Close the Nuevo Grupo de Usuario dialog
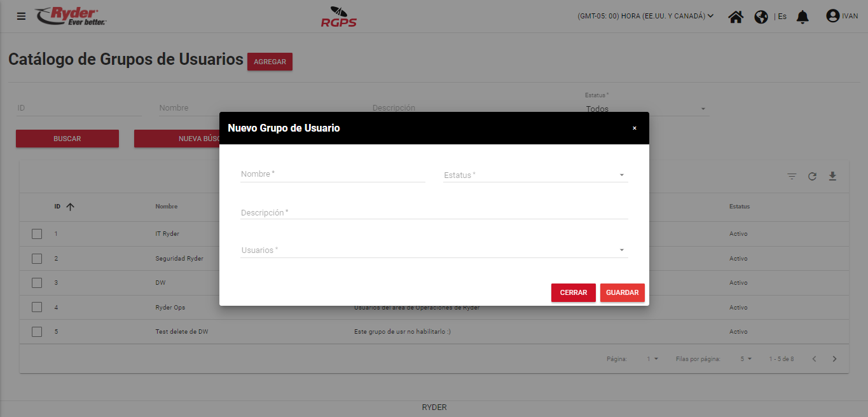 point(634,128)
